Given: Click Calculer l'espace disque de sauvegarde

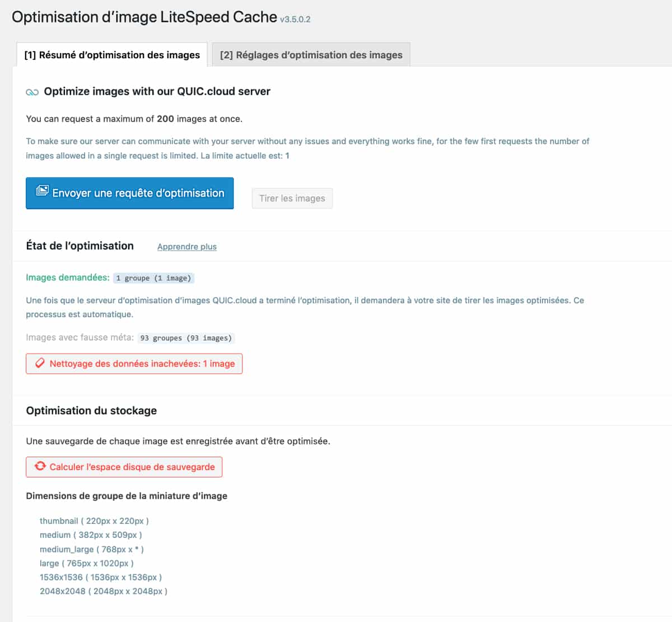Looking at the screenshot, I should [124, 466].
